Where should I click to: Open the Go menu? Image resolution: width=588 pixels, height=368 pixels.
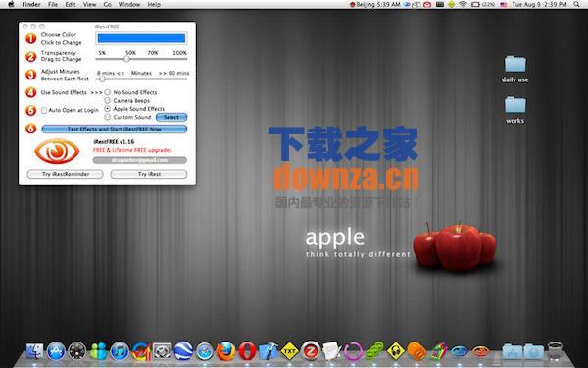tap(107, 5)
